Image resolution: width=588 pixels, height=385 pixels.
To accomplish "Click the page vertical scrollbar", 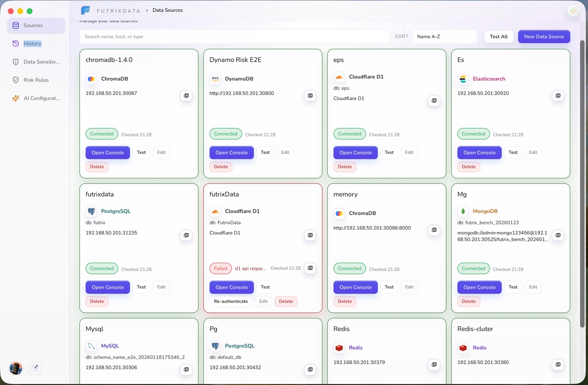I will [x=582, y=184].
